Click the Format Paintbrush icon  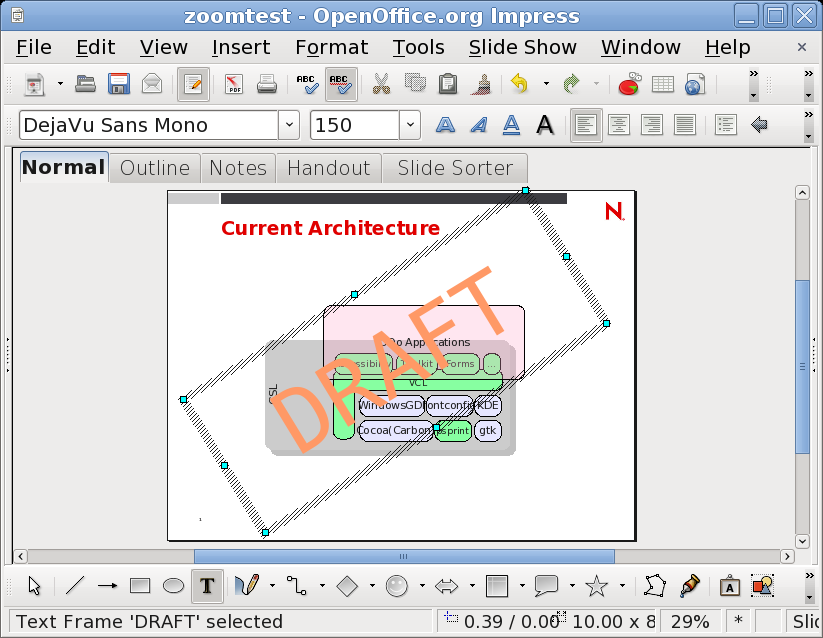click(483, 85)
